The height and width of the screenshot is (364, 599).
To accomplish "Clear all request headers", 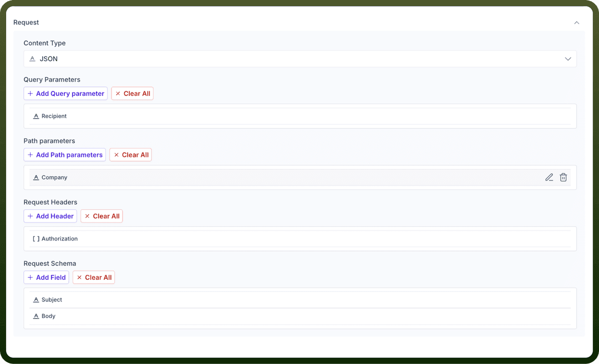I will (x=101, y=216).
